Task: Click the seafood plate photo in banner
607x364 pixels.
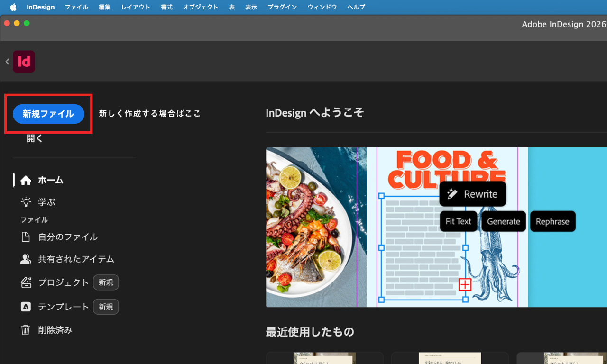Action: [x=312, y=227]
